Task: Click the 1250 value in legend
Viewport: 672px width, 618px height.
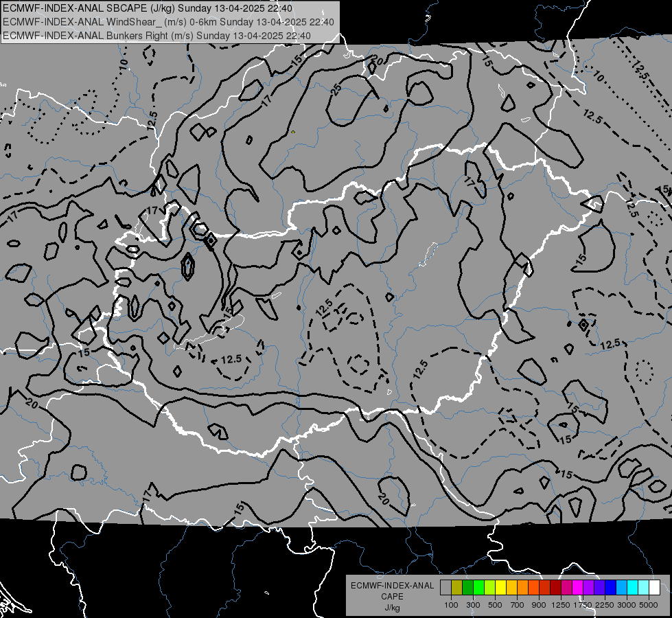Action: (x=561, y=605)
